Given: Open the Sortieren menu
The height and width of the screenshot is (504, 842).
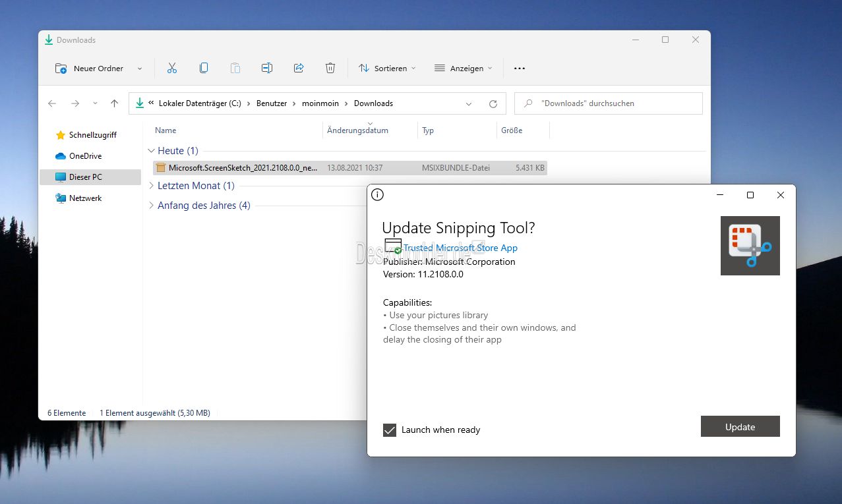Looking at the screenshot, I should coord(387,69).
